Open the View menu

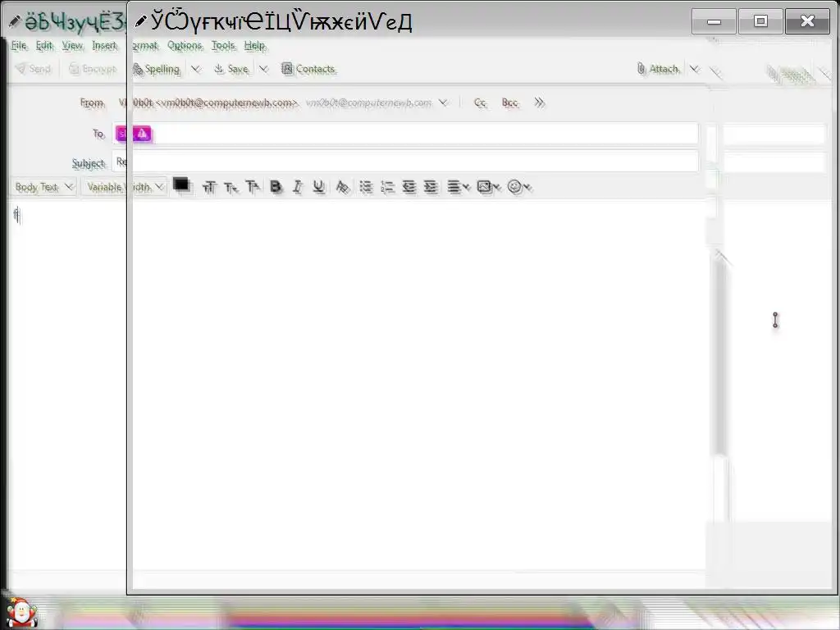[72, 46]
